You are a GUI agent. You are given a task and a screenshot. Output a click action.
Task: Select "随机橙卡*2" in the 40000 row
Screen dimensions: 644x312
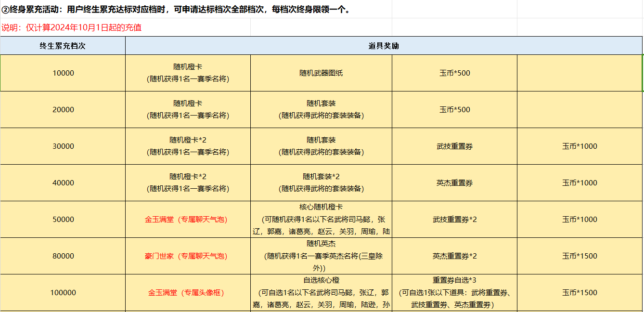tap(188, 183)
